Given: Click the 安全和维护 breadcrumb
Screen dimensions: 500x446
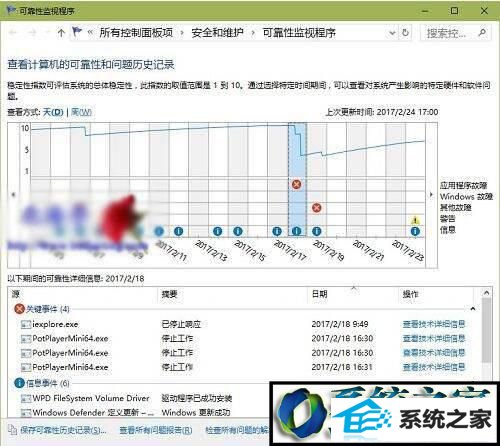Looking at the screenshot, I should tap(217, 33).
